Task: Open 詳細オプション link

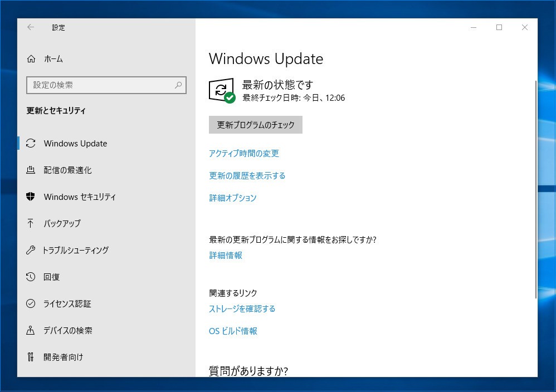Action: click(233, 198)
